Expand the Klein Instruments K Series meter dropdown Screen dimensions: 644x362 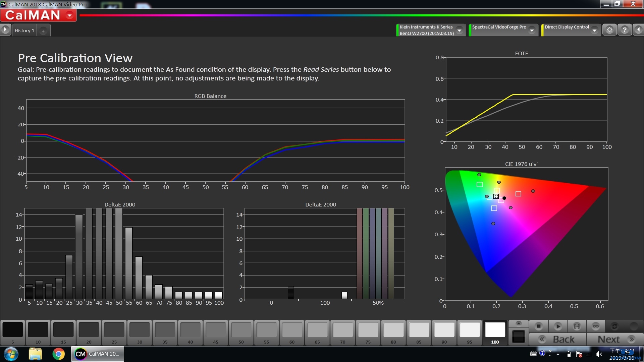coord(460,30)
